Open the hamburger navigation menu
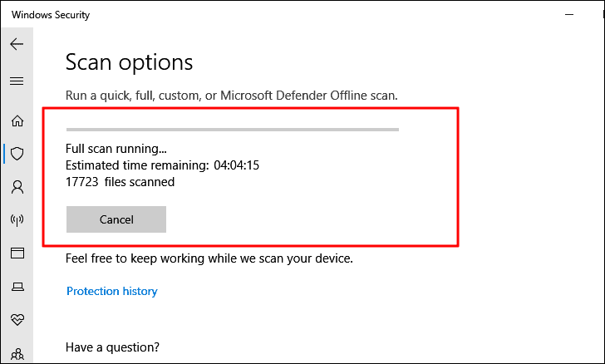This screenshot has height=364, width=605. click(17, 81)
